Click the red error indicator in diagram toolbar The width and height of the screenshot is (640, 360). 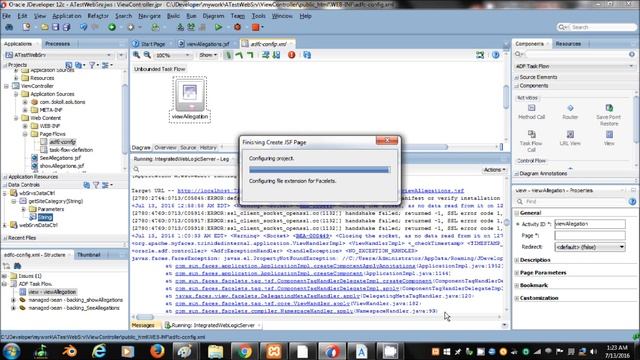(x=291, y=55)
